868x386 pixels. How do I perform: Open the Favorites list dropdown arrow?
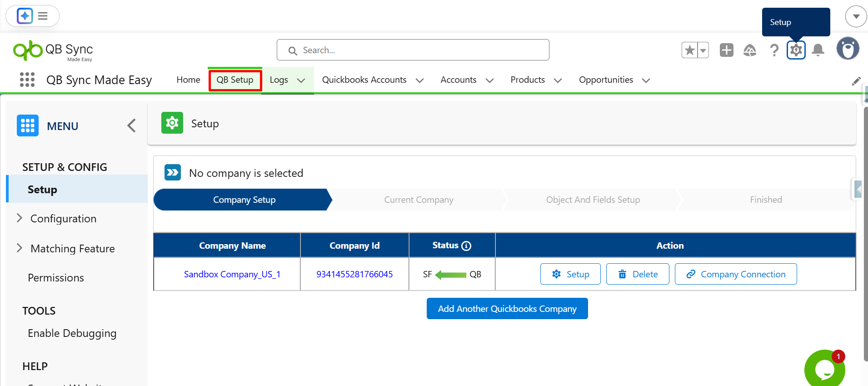point(703,50)
